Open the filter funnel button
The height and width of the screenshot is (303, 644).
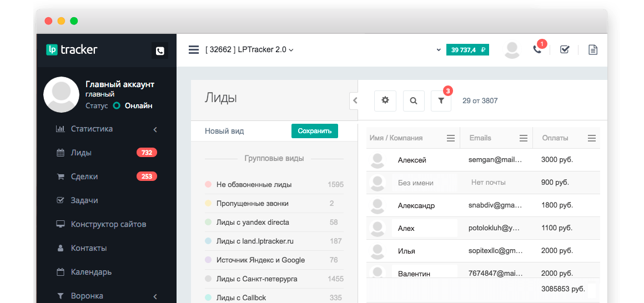pyautogui.click(x=441, y=100)
